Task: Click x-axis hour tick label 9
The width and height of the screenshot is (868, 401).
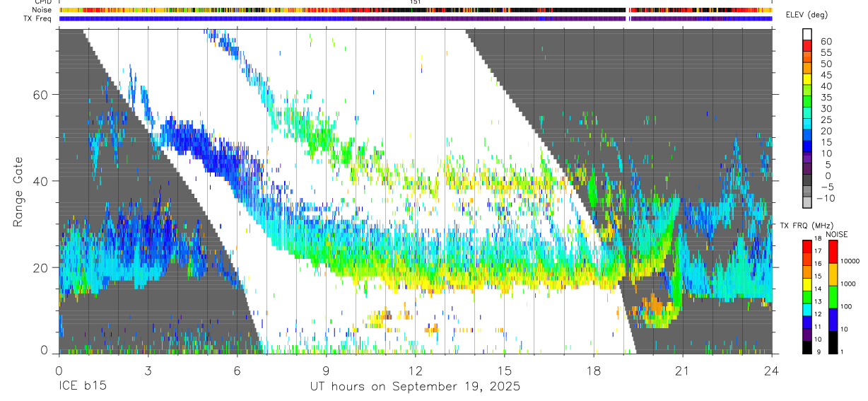Action: pyautogui.click(x=326, y=371)
